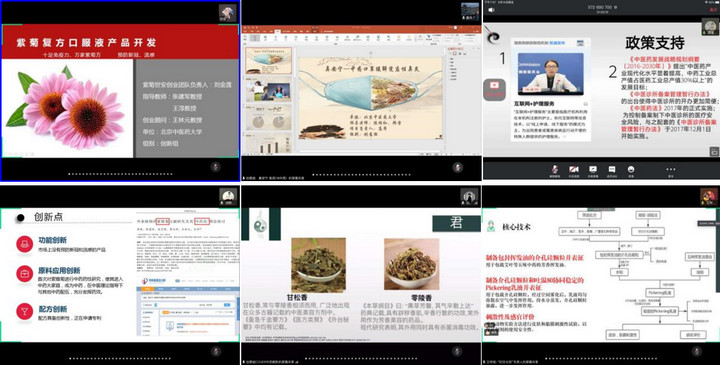720x365 pixels.
Task: Toggle speaker icon beside meeting ID 572 680 700
Action: (492, 10)
